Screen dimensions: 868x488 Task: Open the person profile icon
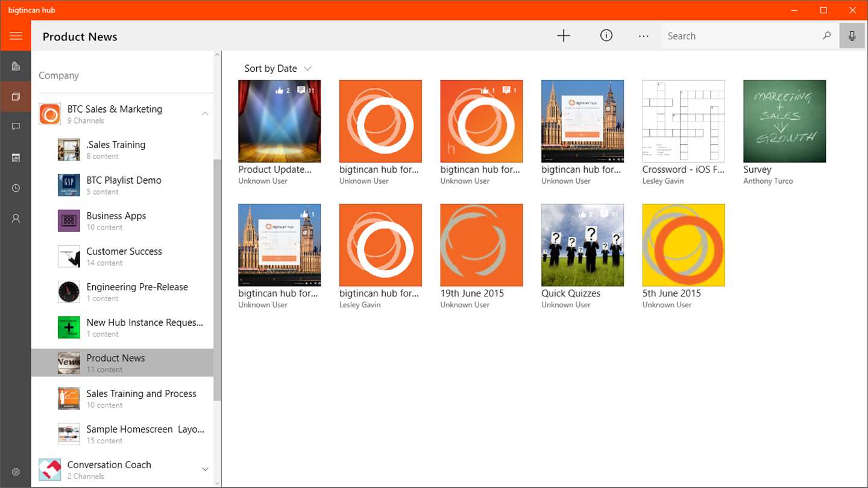(16, 219)
